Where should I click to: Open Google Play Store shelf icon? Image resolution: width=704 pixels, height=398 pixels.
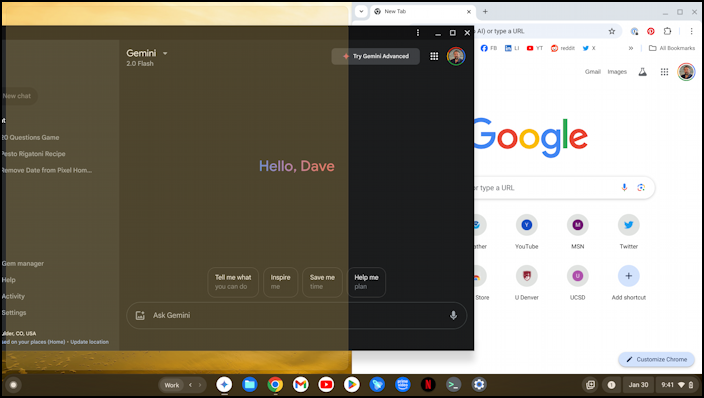(x=352, y=385)
